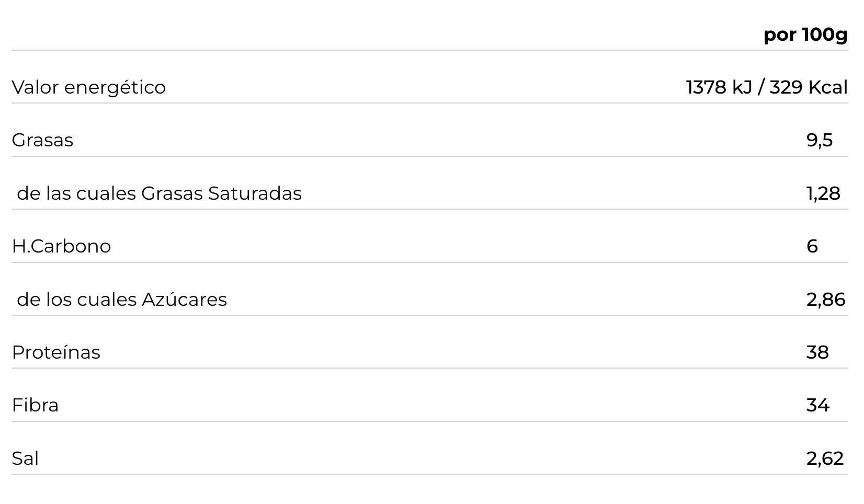The height and width of the screenshot is (504, 864).
Task: Select the "Grasas" row label
Action: 42,140
